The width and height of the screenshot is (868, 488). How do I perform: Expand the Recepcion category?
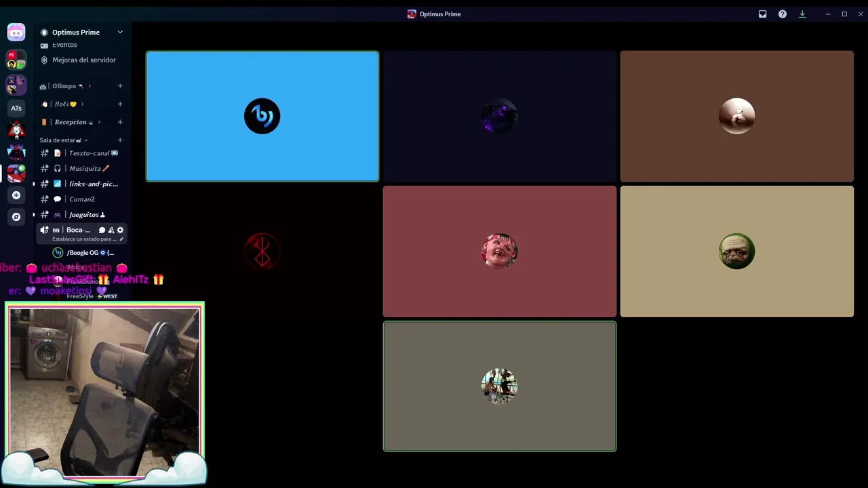71,122
